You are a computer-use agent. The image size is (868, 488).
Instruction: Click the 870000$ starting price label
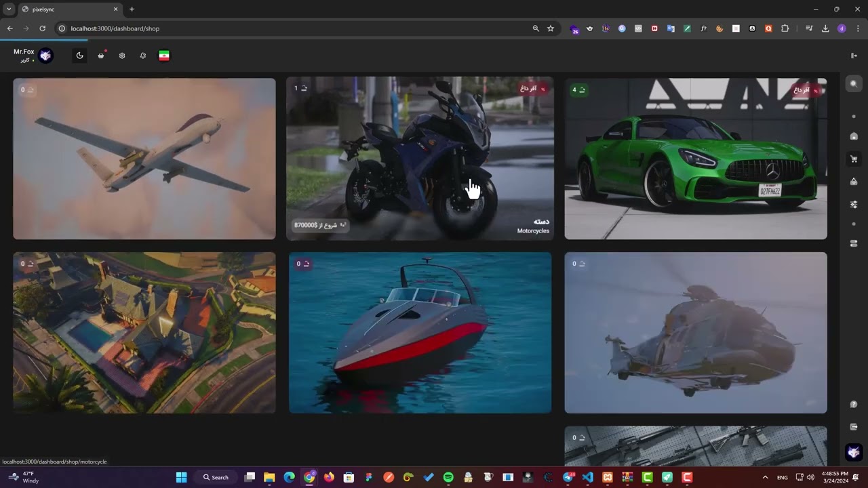click(x=320, y=225)
